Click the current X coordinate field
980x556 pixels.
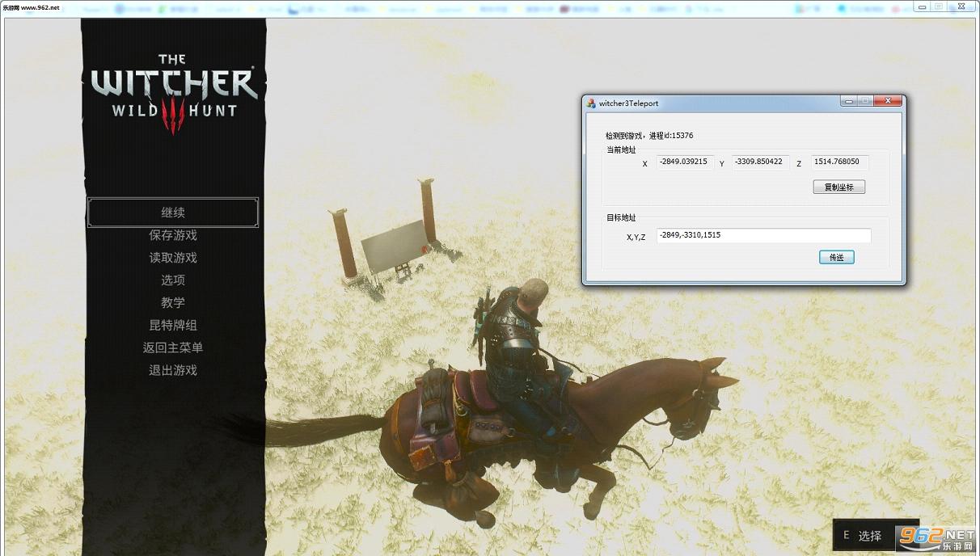[686, 162]
